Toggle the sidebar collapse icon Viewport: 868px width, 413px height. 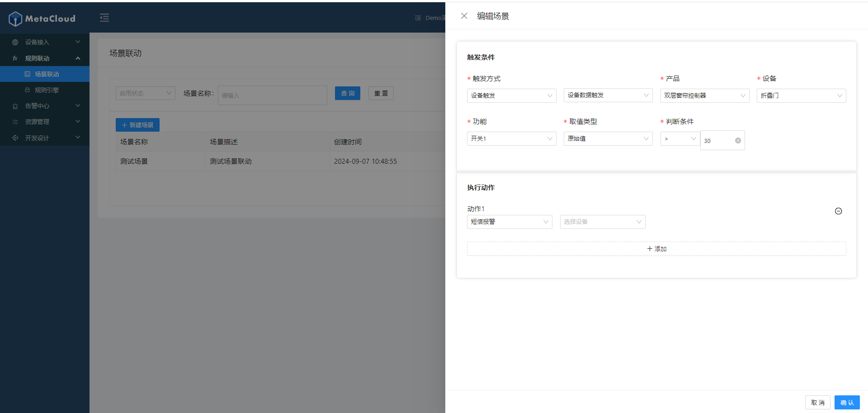(104, 18)
